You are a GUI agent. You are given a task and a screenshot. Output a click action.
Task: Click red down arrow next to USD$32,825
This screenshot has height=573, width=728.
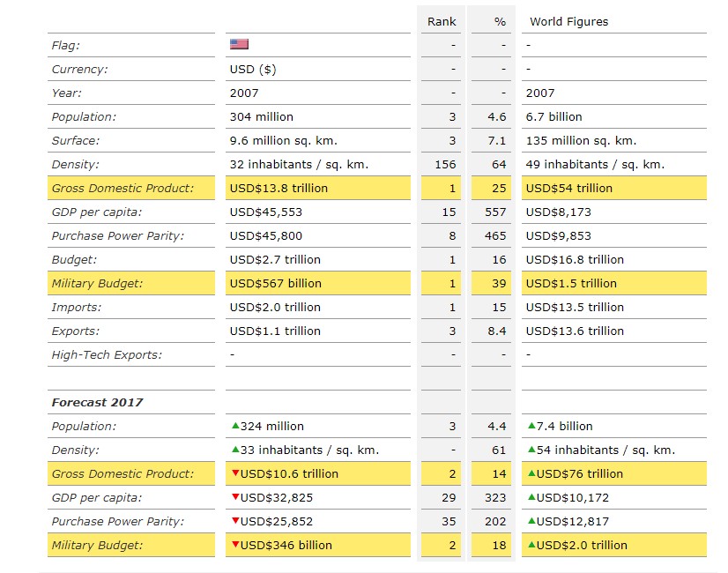pos(234,497)
